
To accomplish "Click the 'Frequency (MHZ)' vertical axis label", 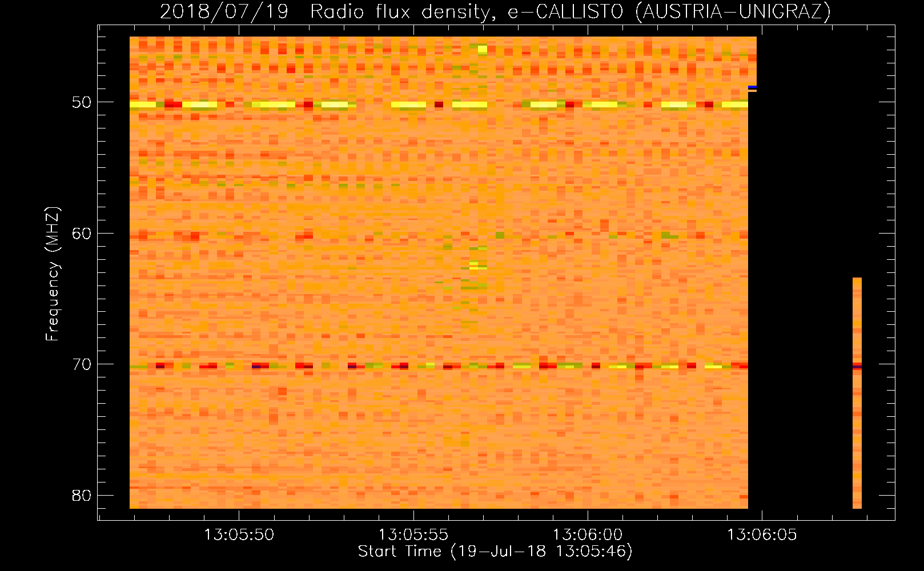I will tap(53, 274).
